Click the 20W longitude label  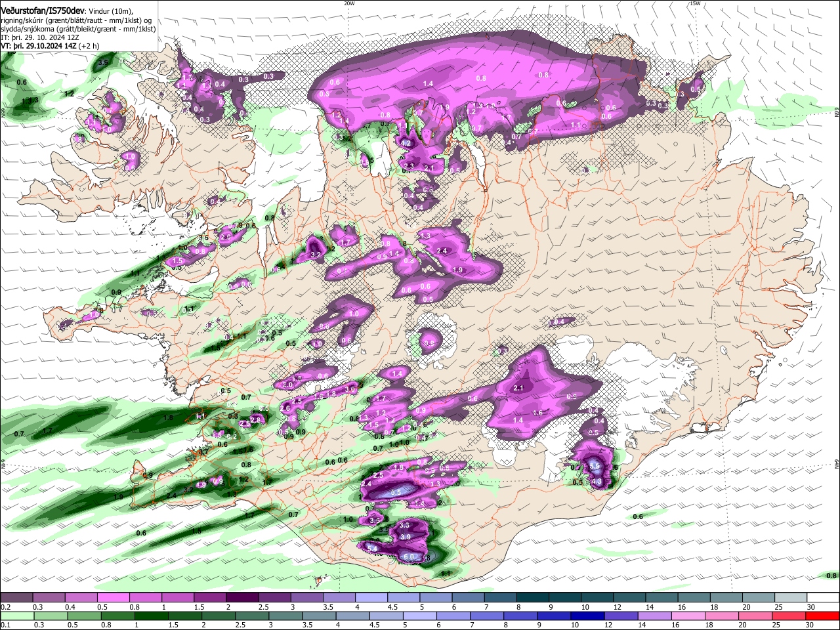(x=349, y=3)
